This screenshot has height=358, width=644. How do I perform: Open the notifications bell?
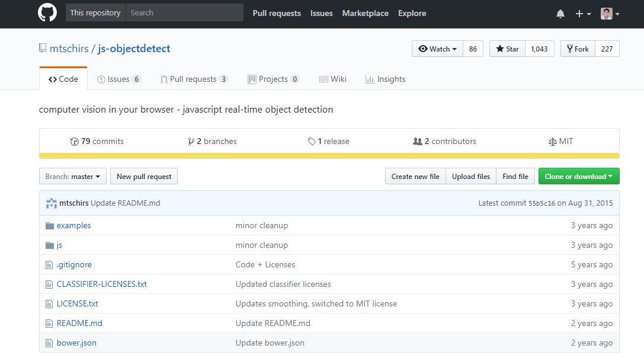tap(560, 14)
